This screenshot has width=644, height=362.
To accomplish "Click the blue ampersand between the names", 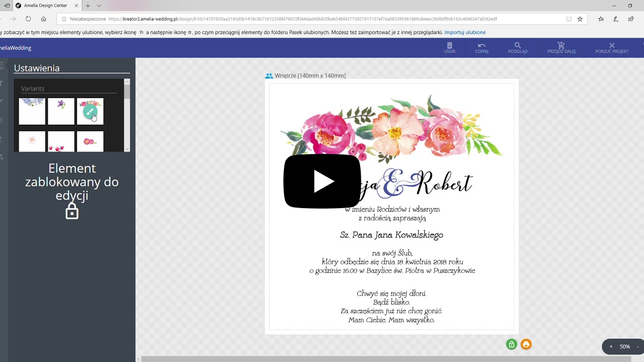I will 398,184.
